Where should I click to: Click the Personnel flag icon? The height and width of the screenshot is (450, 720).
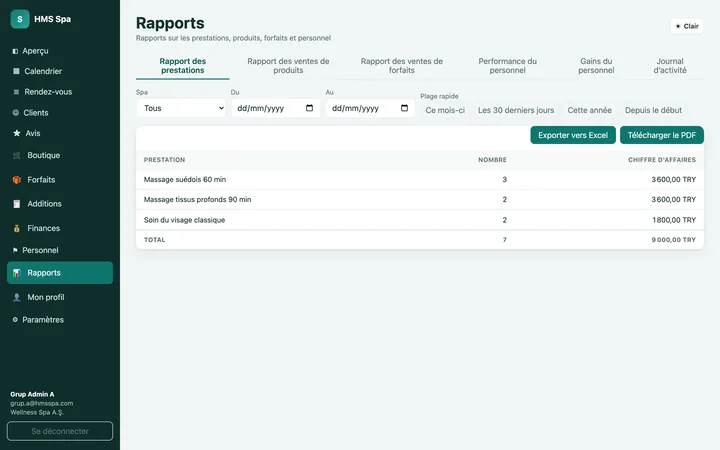[x=15, y=250]
